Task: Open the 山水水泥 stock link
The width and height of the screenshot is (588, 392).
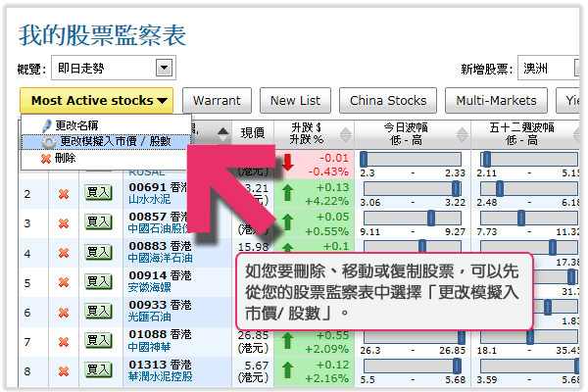Action: point(149,199)
